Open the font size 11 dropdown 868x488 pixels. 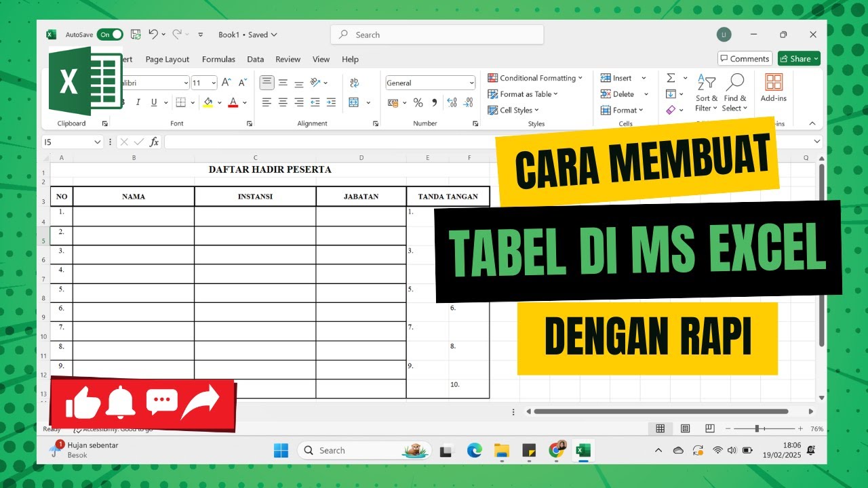214,83
